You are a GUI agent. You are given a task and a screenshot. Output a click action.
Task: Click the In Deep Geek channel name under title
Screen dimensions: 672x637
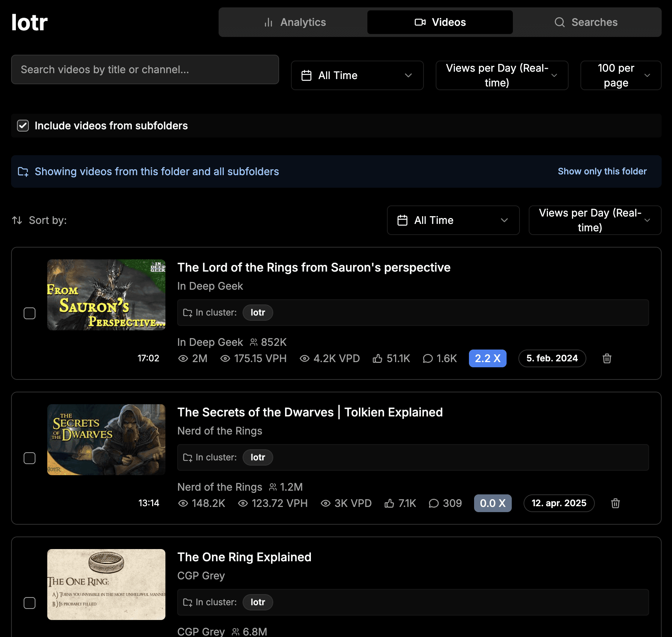210,286
